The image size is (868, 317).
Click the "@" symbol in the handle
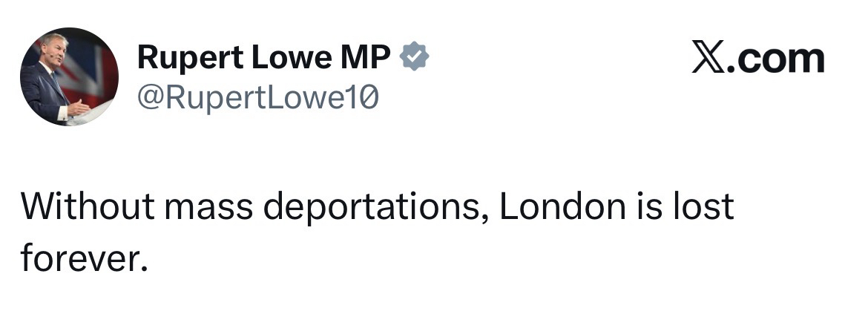pos(148,97)
